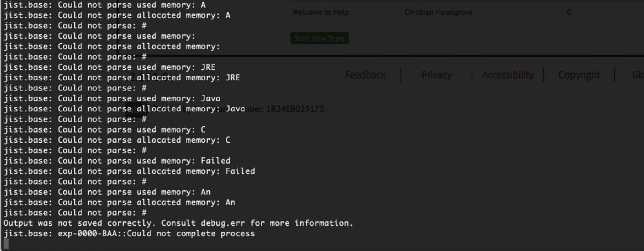Click the 'allocated memory: A' terminal line
The width and height of the screenshot is (644, 251).
(x=117, y=15)
